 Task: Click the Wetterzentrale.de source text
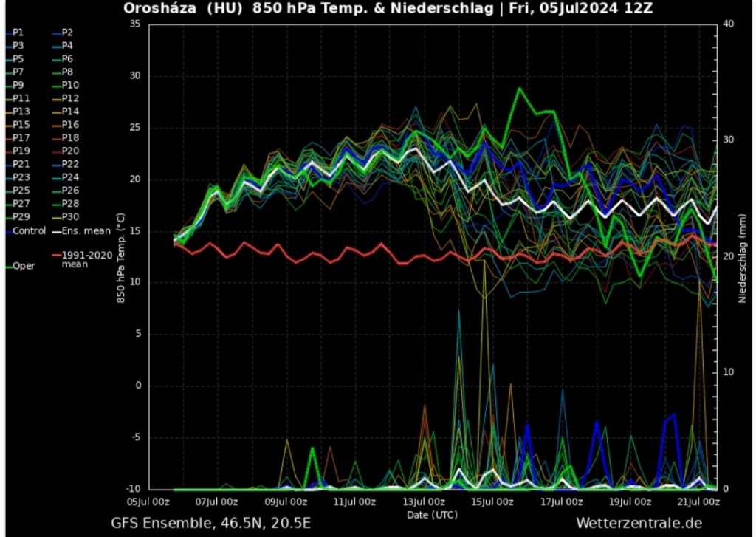pyautogui.click(x=639, y=523)
